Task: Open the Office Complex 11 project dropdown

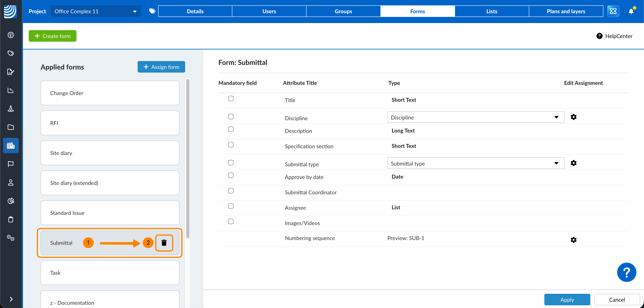Action: [x=95, y=11]
